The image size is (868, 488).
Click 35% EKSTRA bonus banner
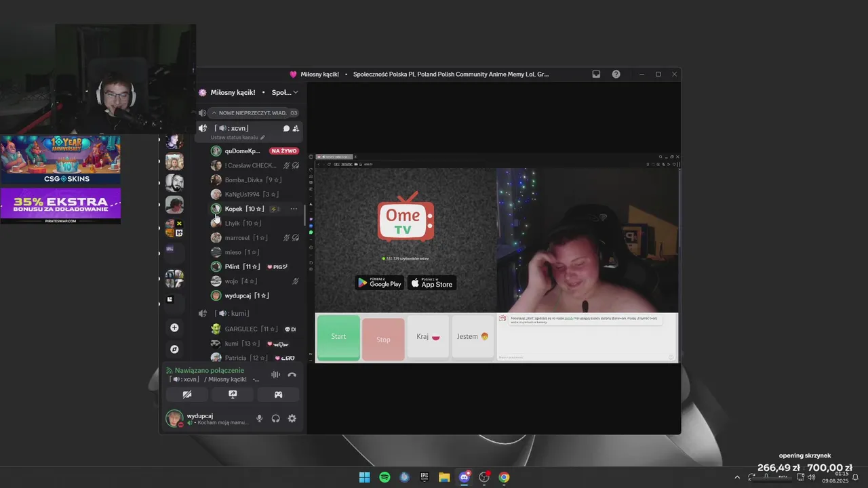tap(60, 205)
